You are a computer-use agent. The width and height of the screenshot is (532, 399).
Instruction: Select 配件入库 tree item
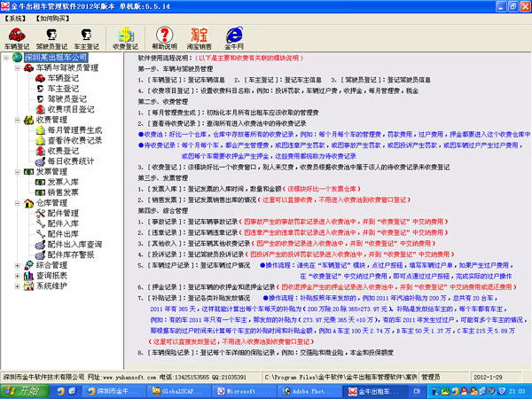pyautogui.click(x=63, y=223)
